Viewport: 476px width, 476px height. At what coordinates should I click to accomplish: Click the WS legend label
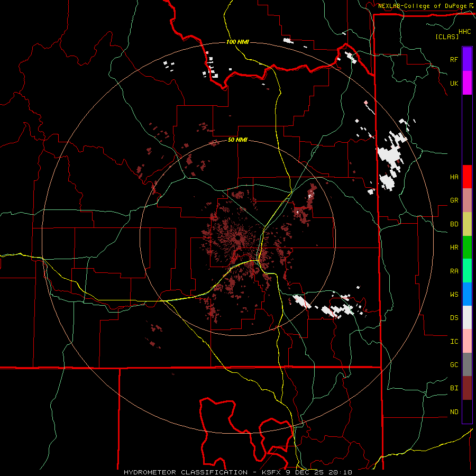click(454, 294)
